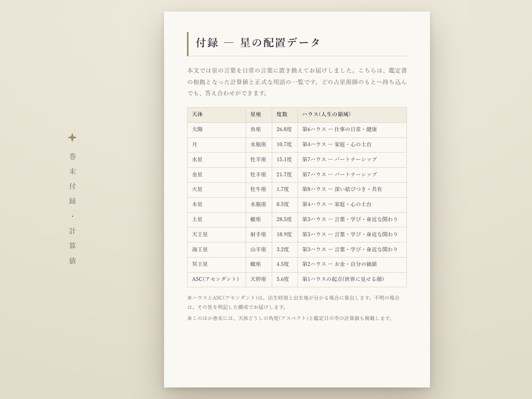Select the ASC(アセンダント) row label
Viewport: 532px width, 399px height.
[x=216, y=280]
